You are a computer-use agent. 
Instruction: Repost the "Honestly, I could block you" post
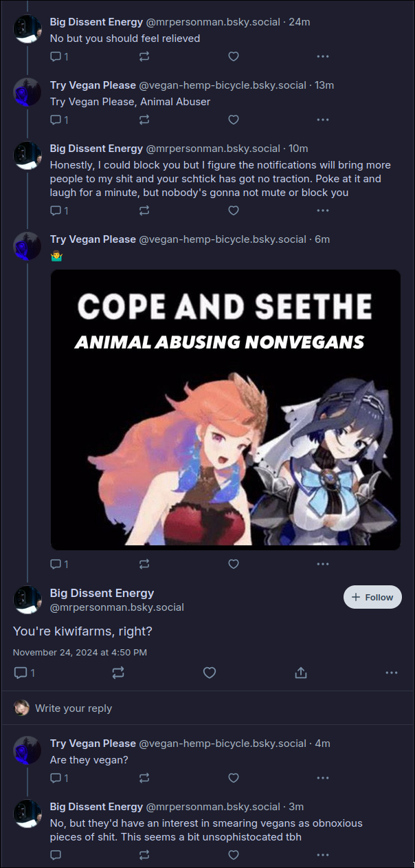point(144,210)
